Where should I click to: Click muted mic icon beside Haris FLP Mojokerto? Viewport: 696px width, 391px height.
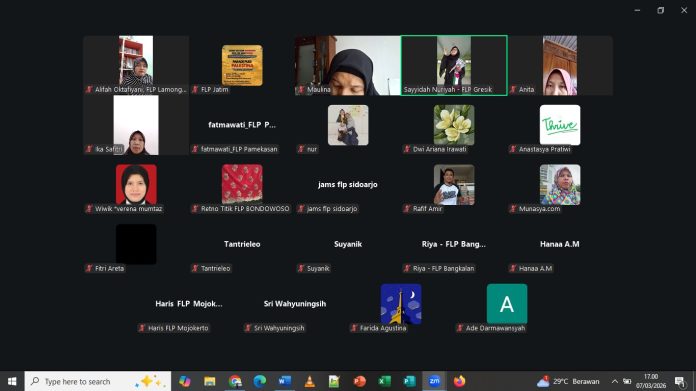tap(142, 328)
